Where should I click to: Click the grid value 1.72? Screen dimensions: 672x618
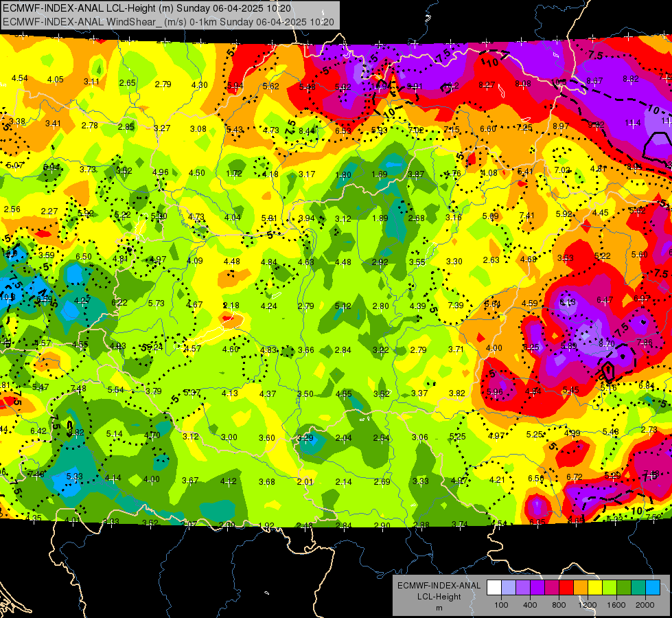pyautogui.click(x=234, y=174)
